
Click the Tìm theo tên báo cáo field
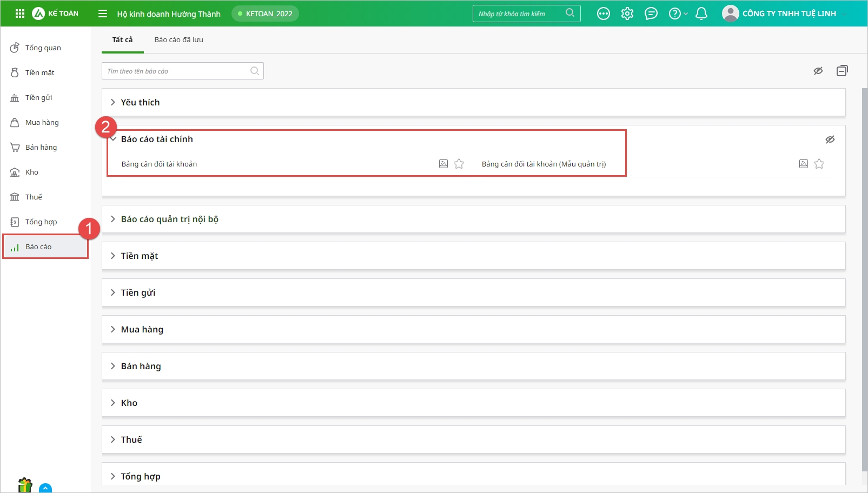point(176,71)
